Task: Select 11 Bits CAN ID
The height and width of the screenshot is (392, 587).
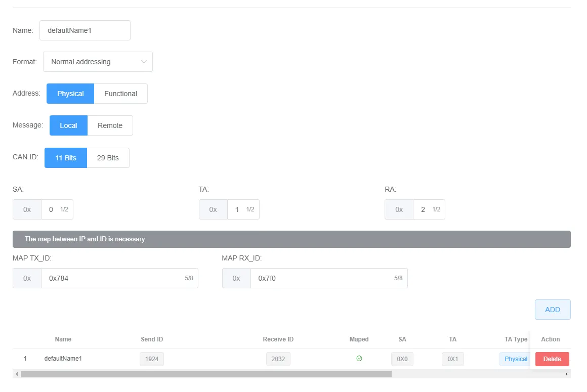Action: (x=66, y=158)
